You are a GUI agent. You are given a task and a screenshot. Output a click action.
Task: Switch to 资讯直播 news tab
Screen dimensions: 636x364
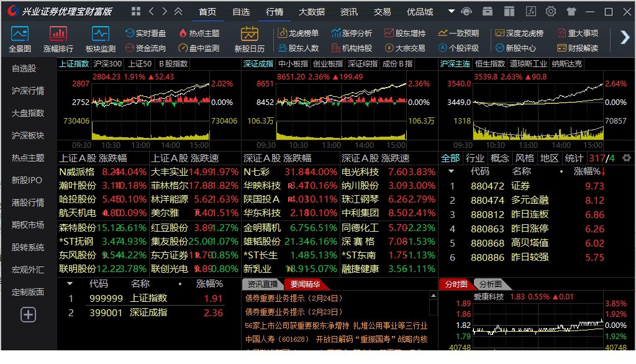(263, 284)
